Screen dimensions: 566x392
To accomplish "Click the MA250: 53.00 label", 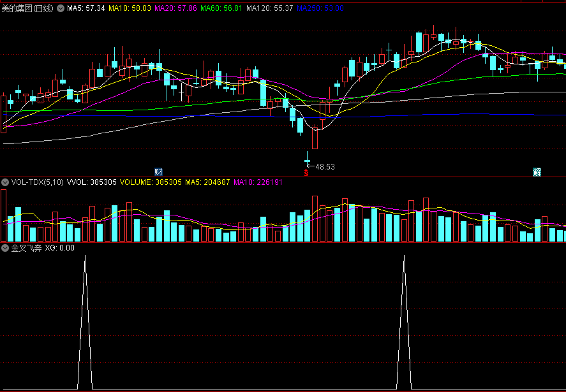I will tap(320, 8).
